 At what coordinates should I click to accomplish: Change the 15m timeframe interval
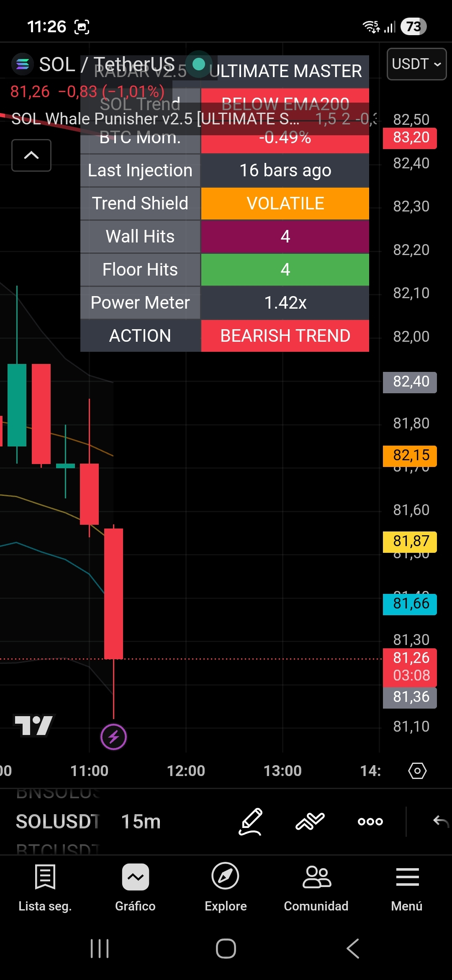pos(141,821)
